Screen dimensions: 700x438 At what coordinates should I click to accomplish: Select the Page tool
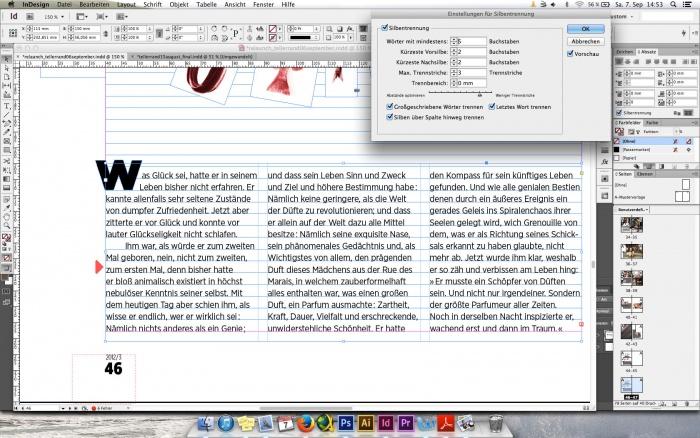(7, 77)
